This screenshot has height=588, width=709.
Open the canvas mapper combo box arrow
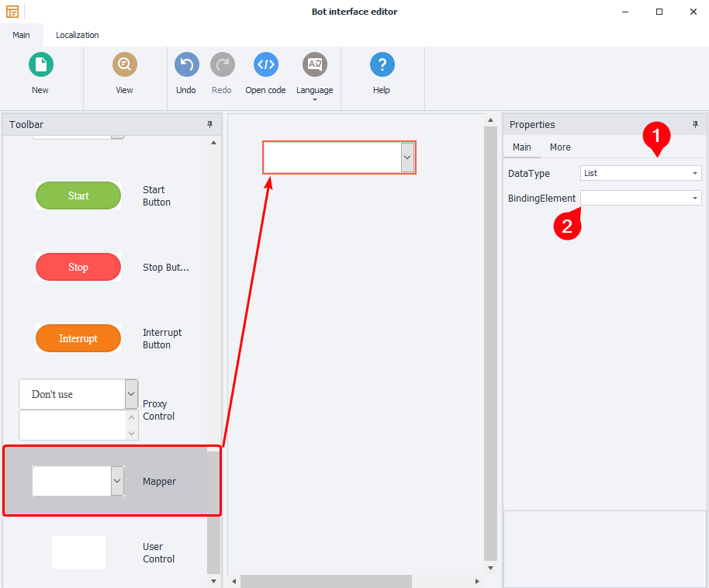[407, 157]
